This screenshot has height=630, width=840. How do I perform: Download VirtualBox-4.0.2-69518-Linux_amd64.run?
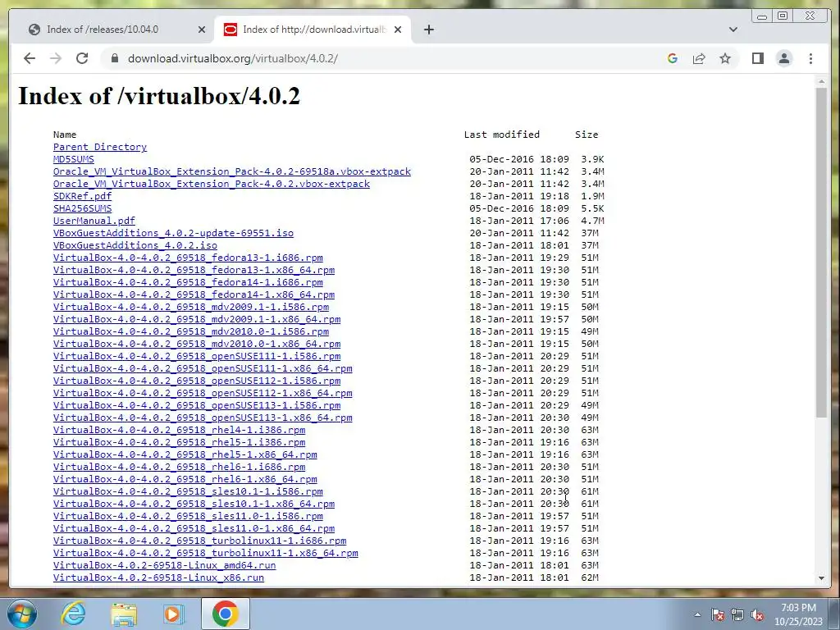(x=164, y=566)
